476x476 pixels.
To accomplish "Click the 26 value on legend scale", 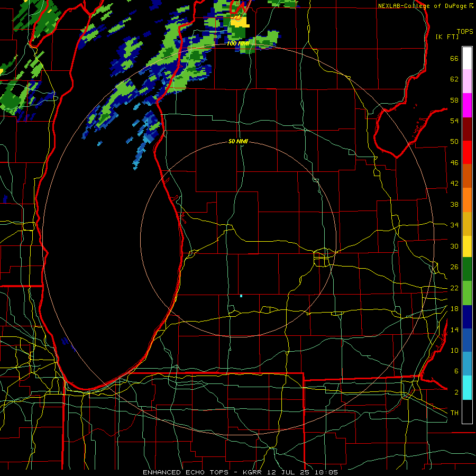I will pyautogui.click(x=454, y=267).
